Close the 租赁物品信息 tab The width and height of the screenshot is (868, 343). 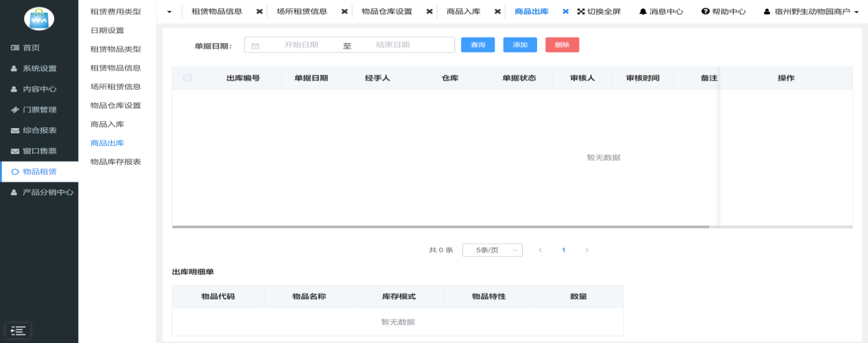260,12
